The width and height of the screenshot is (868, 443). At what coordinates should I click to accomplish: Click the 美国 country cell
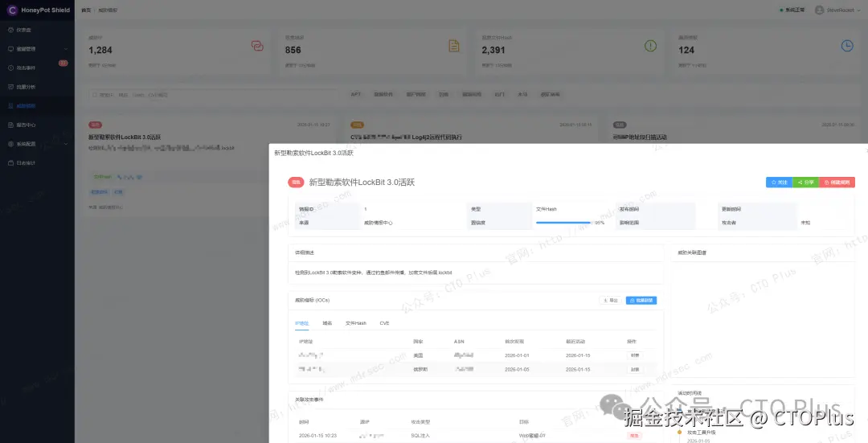point(418,355)
